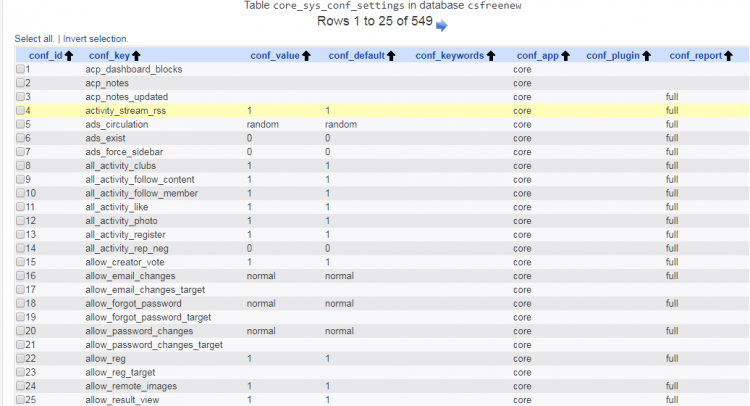Select the ads_circulation key cell
The width and height of the screenshot is (750, 406).
coord(117,125)
